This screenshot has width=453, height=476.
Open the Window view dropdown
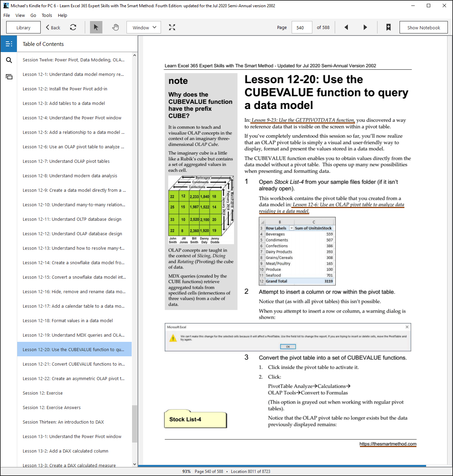click(x=144, y=27)
